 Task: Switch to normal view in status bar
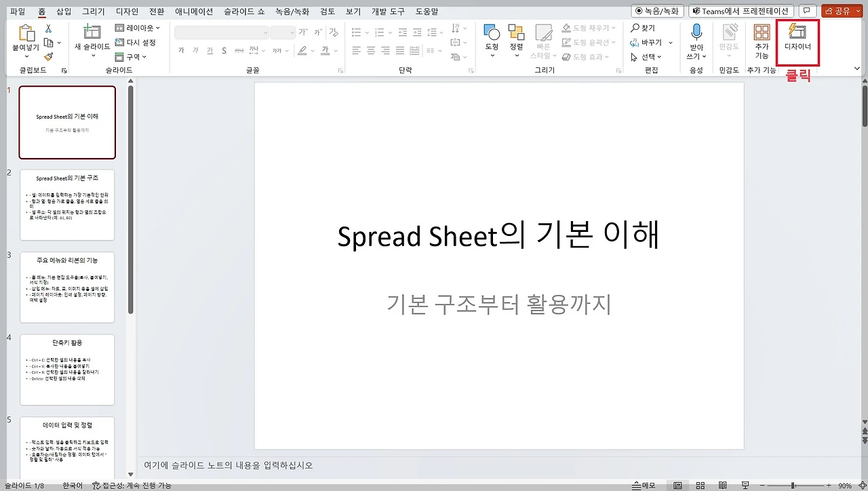click(x=677, y=486)
